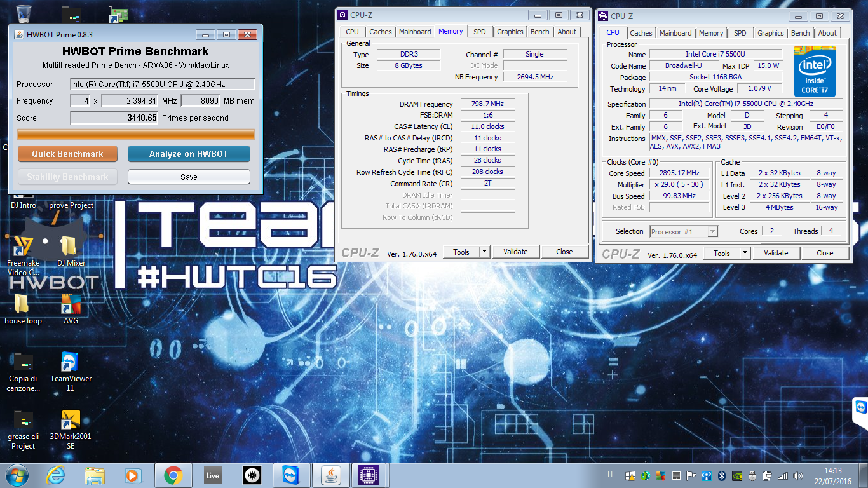
Task: Click the Analyze on HWBOT button
Action: coord(189,154)
